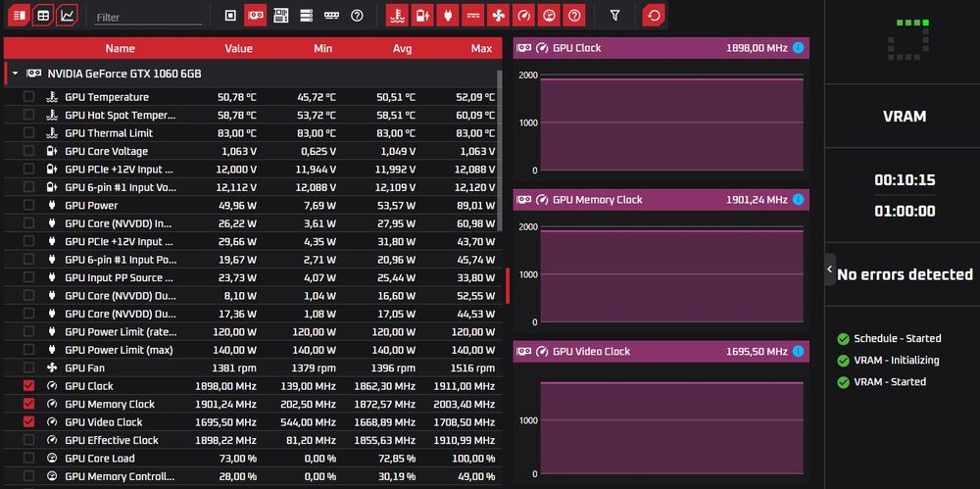
Task: Click the green check beside VRAM - Initializing
Action: [843, 361]
